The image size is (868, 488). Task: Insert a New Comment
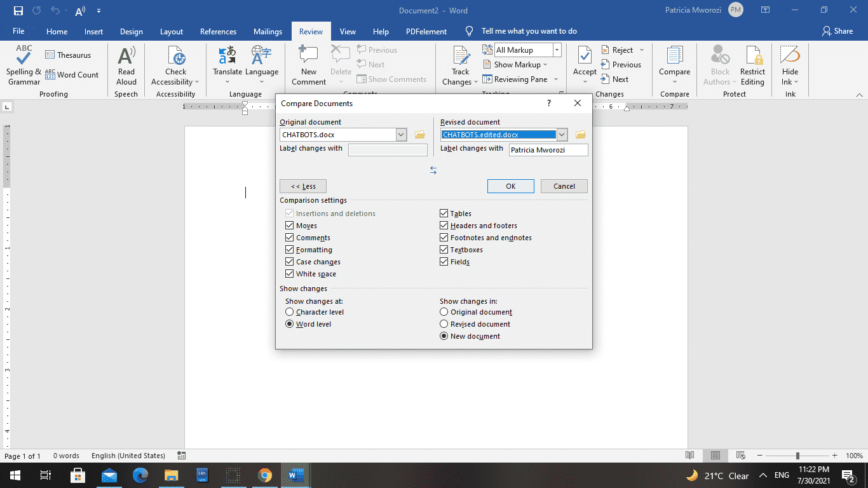click(308, 66)
